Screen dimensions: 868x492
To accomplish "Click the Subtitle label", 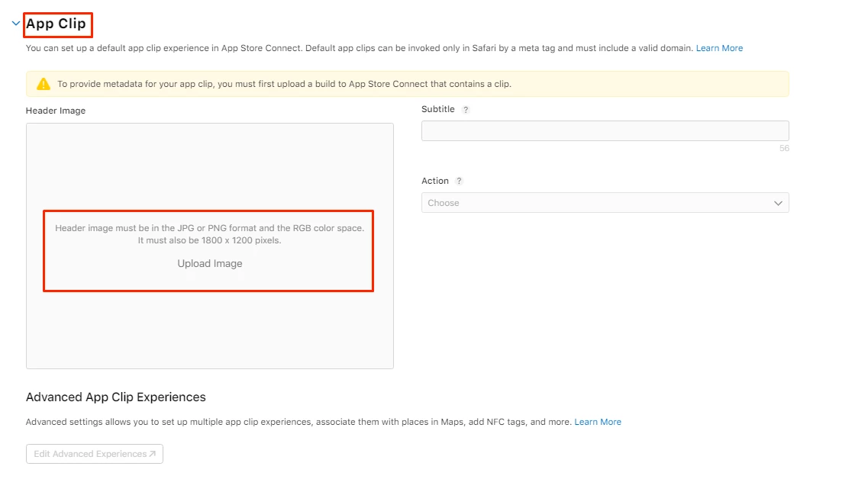I will coord(438,109).
